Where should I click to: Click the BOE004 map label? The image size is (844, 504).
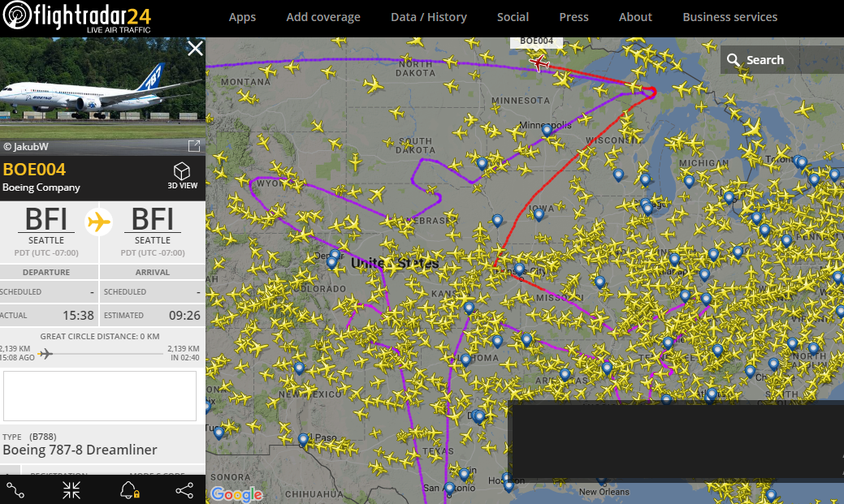pyautogui.click(x=536, y=41)
